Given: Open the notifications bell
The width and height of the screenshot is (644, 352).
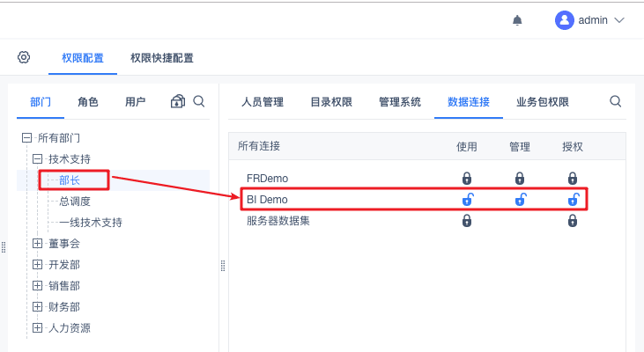Looking at the screenshot, I should click(x=518, y=20).
